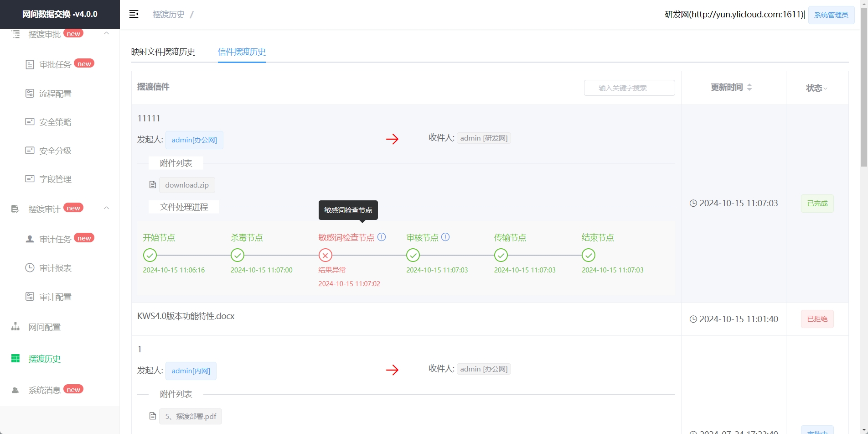Image resolution: width=868 pixels, height=434 pixels.
Task: Toggle the sidebar collapse hamburger icon
Action: [134, 14]
